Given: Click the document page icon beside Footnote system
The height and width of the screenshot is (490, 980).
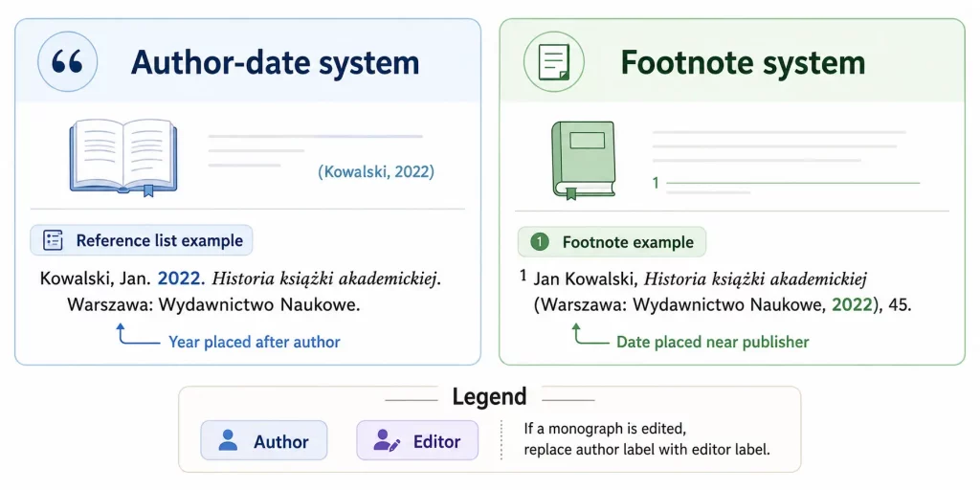Looking at the screenshot, I should click(554, 62).
